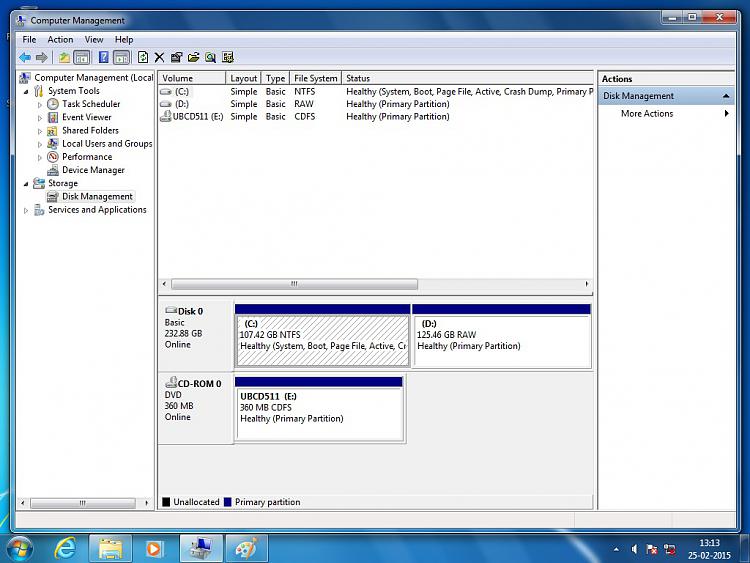Open the Help toolbar icon
The height and width of the screenshot is (563, 750).
click(x=103, y=58)
